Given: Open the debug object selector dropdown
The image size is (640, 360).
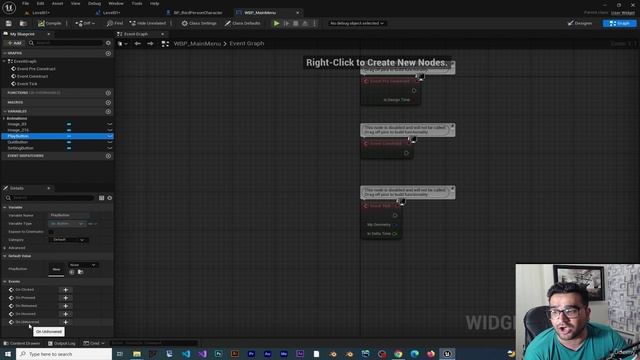Looking at the screenshot, I should pos(357,23).
